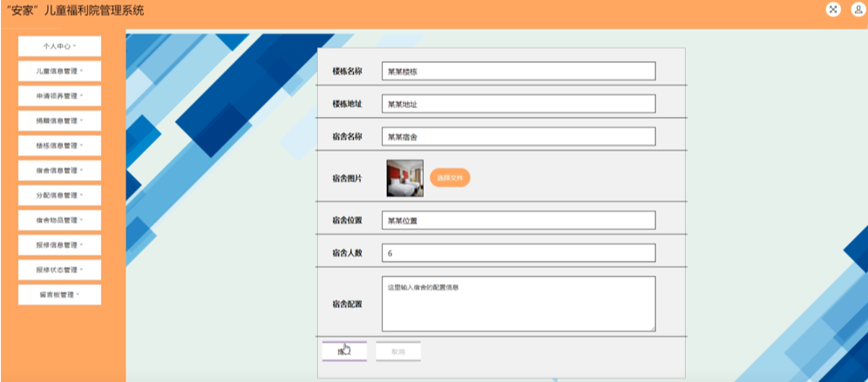Focus the 楼栋地址 input field
The height and width of the screenshot is (382, 868).
tap(519, 104)
